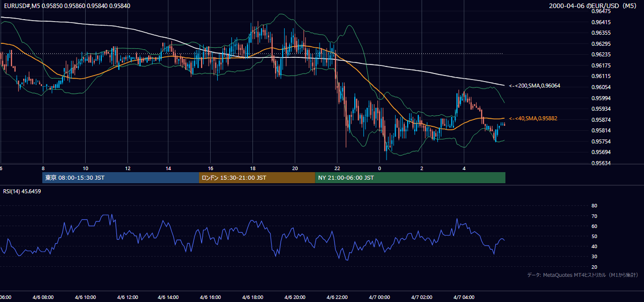Click price axis value 0.95874
This screenshot has height=302, width=644.
coord(601,120)
